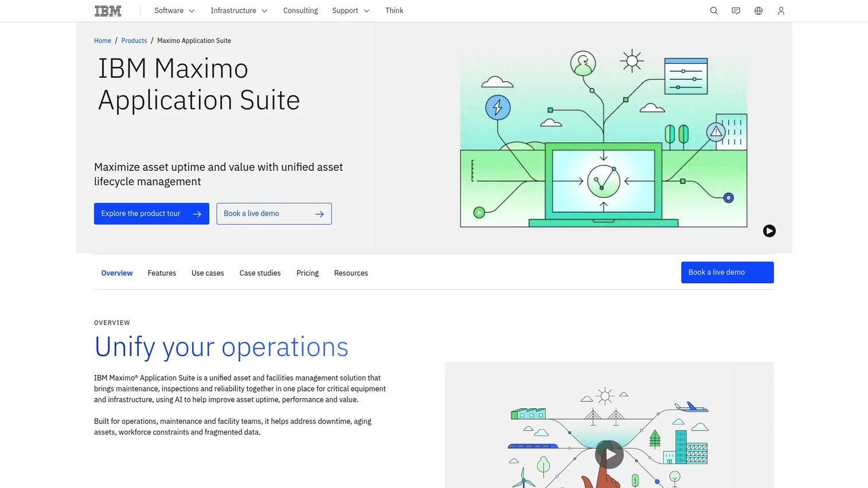Switch to the Features tab
The height and width of the screenshot is (488, 868).
(162, 273)
